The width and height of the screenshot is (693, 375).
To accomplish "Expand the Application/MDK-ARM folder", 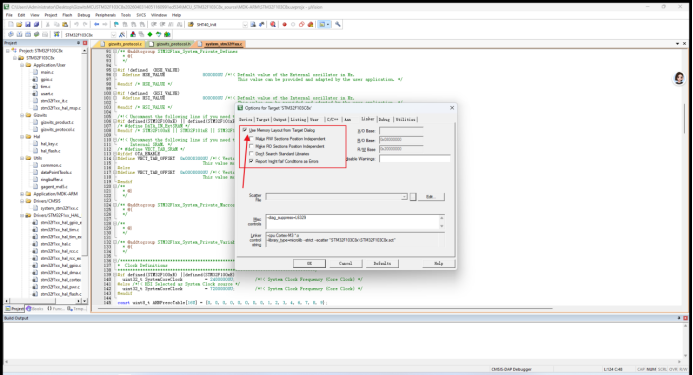I will click(22, 194).
